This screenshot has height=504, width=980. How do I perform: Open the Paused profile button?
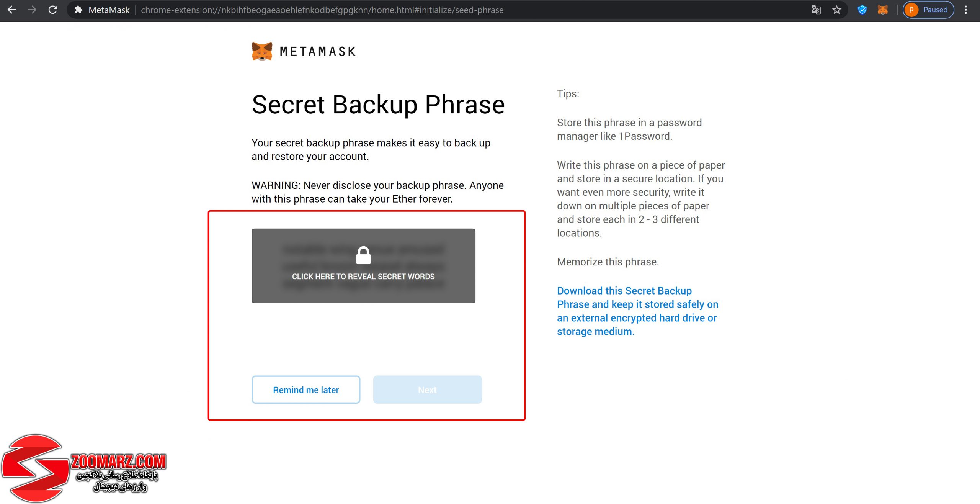[x=928, y=10]
